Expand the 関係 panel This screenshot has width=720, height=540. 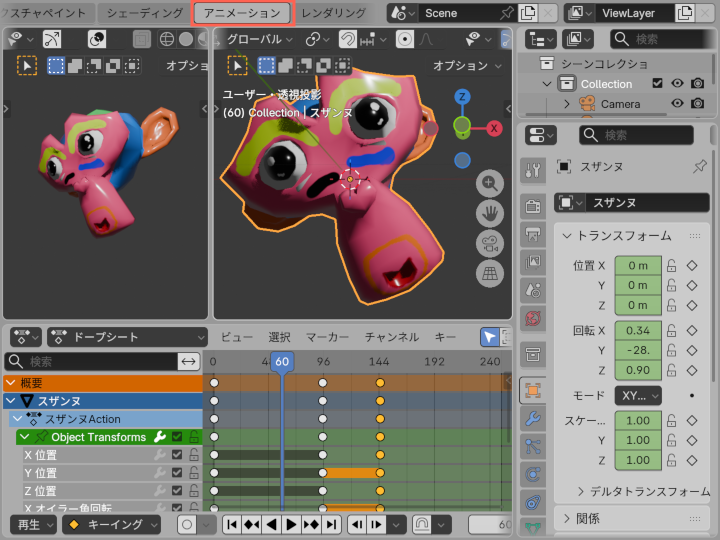pyautogui.click(x=567, y=518)
